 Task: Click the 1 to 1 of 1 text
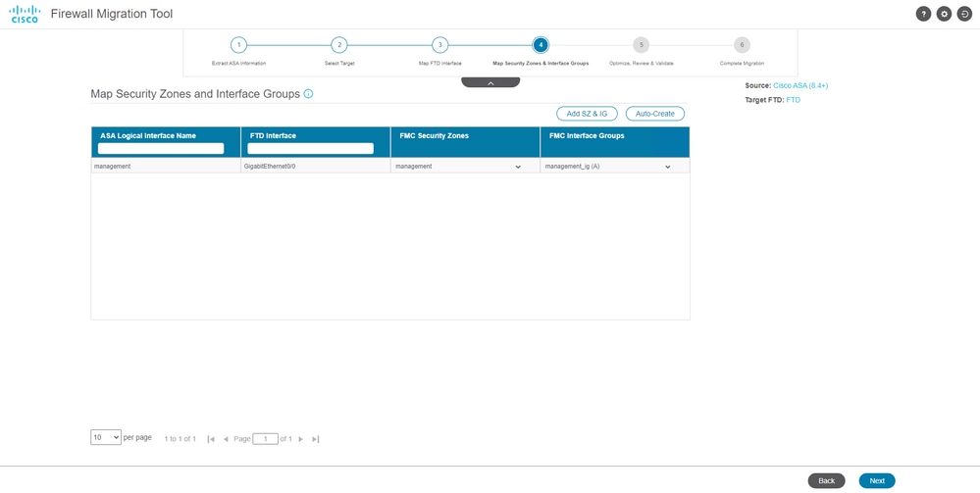(180, 439)
